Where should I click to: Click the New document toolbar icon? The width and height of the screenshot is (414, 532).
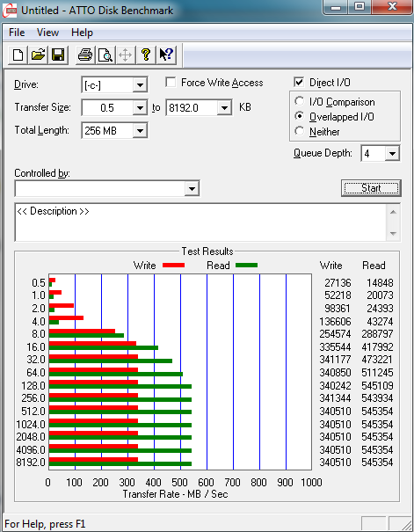(x=18, y=55)
